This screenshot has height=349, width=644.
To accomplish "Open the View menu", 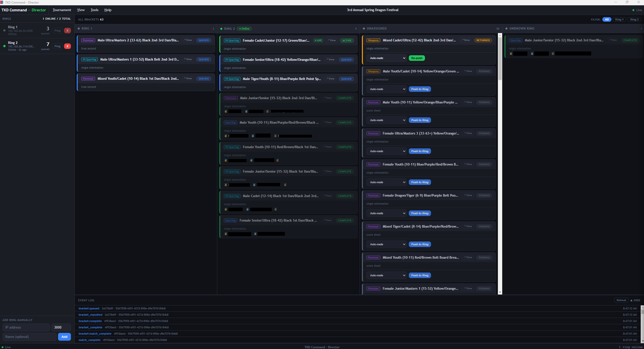I will pos(81,10).
